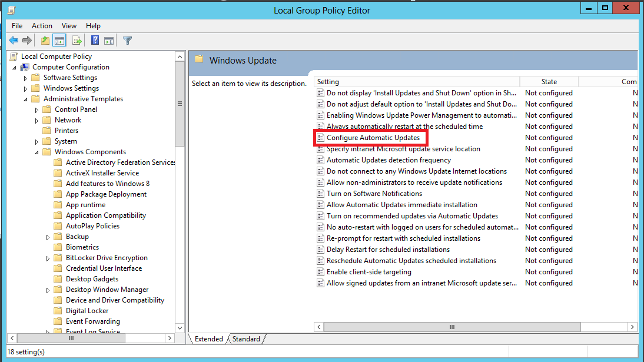Expand the Control Panel folder
The height and width of the screenshot is (362, 644).
tap(36, 109)
